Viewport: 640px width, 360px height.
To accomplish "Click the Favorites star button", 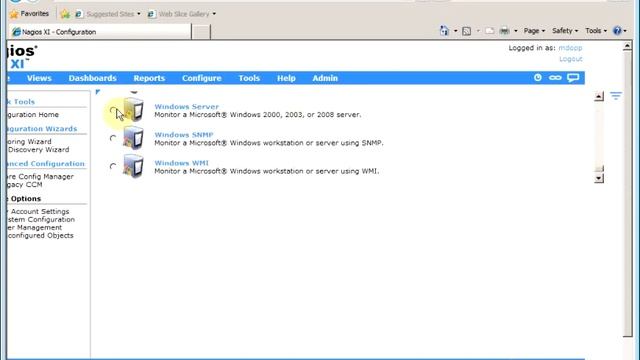I will (x=29, y=14).
